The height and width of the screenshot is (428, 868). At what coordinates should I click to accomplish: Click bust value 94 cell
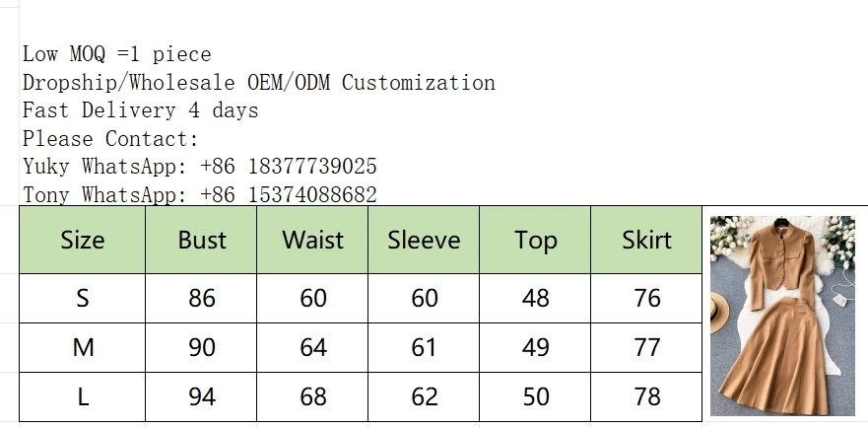point(201,396)
